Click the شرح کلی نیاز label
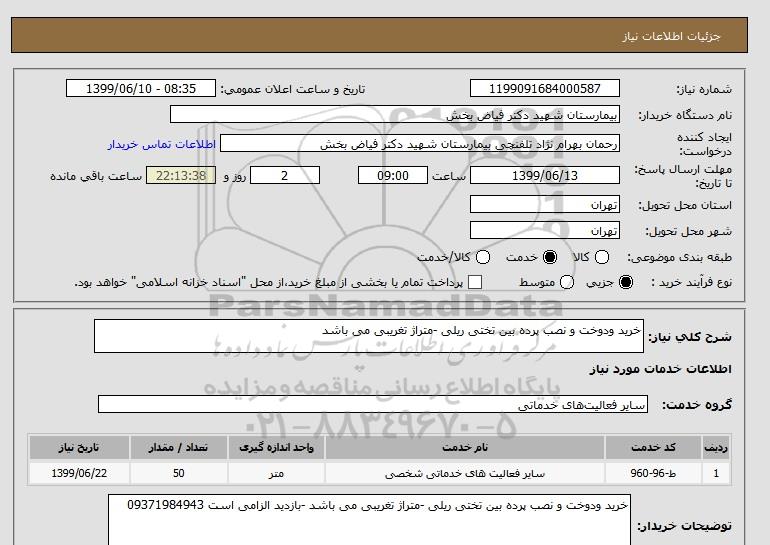 690,337
